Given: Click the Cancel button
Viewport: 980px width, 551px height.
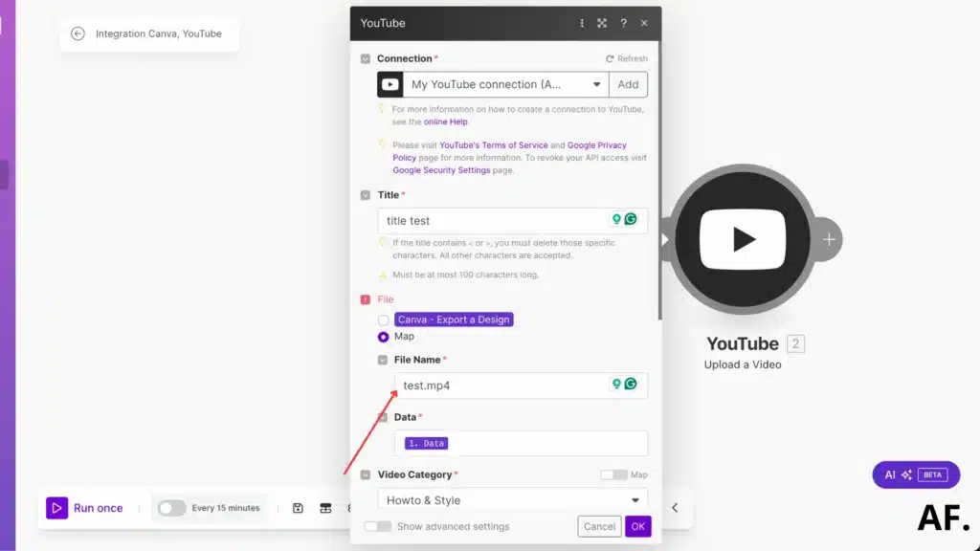Looking at the screenshot, I should (599, 527).
